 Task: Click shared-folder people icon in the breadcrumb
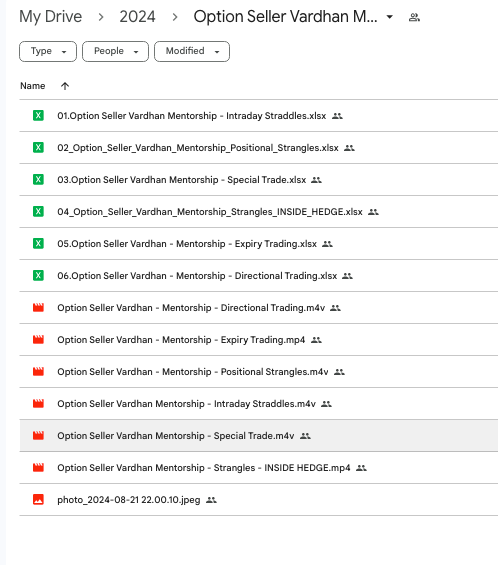[414, 17]
